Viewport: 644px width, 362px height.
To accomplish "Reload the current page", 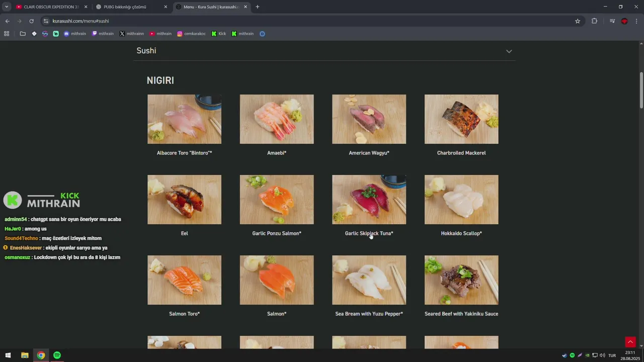I will [x=31, y=21].
